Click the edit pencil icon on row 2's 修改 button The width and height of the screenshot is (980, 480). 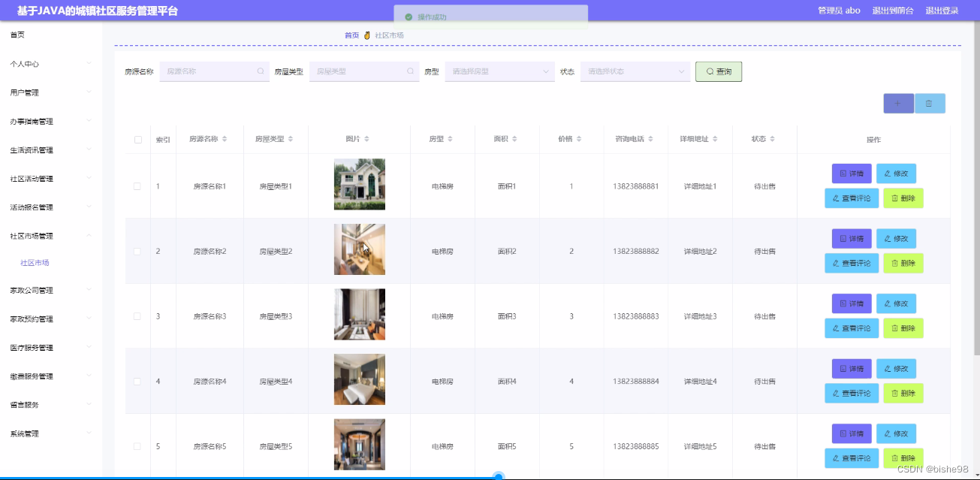coord(886,238)
